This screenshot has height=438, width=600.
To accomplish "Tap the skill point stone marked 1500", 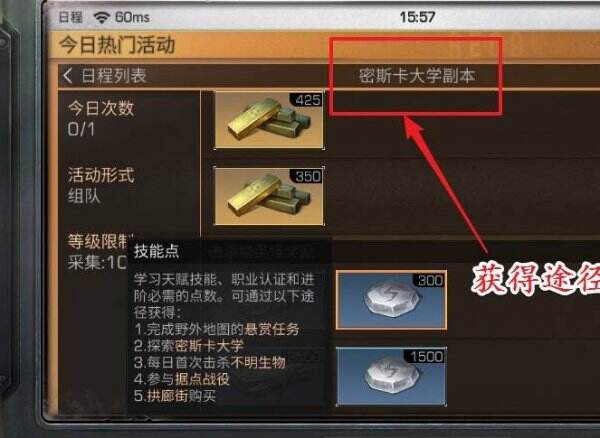I will click(391, 376).
